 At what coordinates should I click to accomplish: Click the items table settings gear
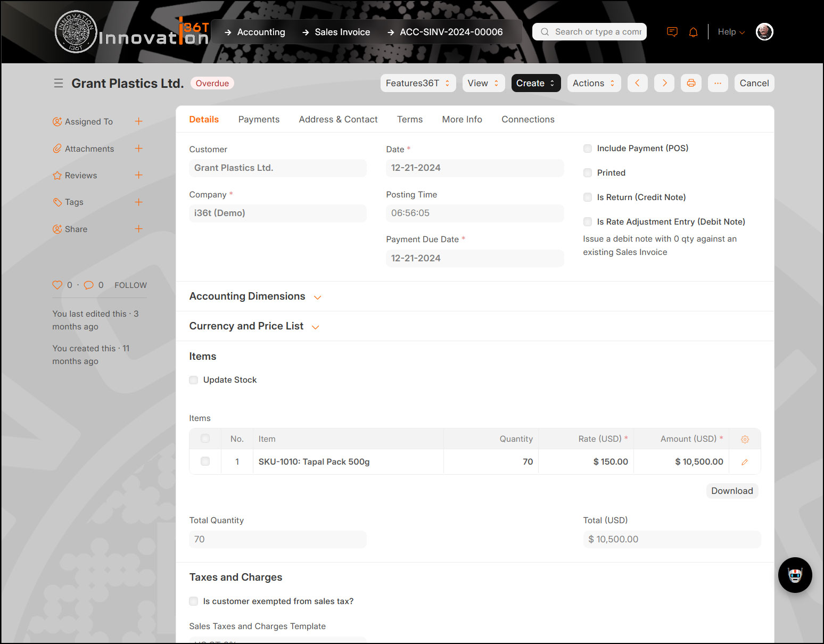pos(745,439)
